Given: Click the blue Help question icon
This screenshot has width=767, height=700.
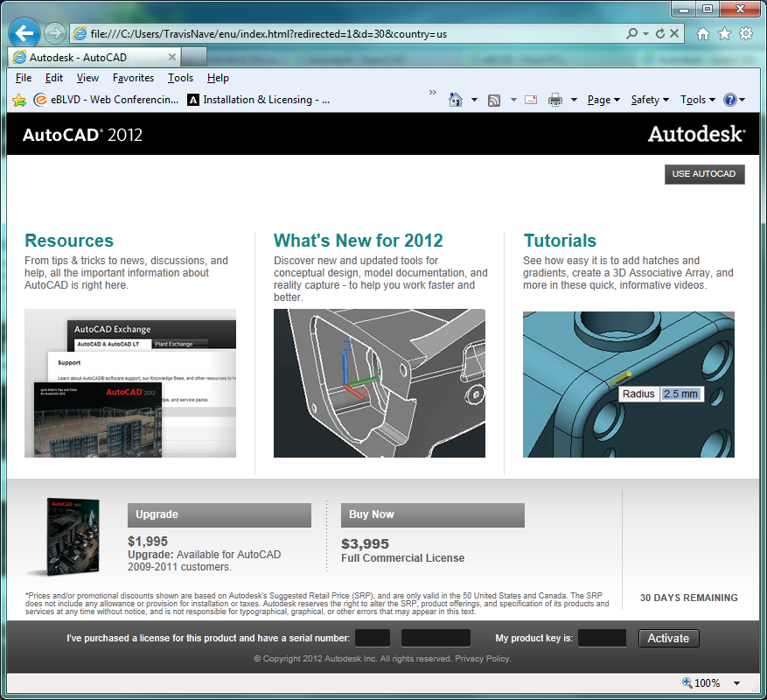Looking at the screenshot, I should pos(730,100).
